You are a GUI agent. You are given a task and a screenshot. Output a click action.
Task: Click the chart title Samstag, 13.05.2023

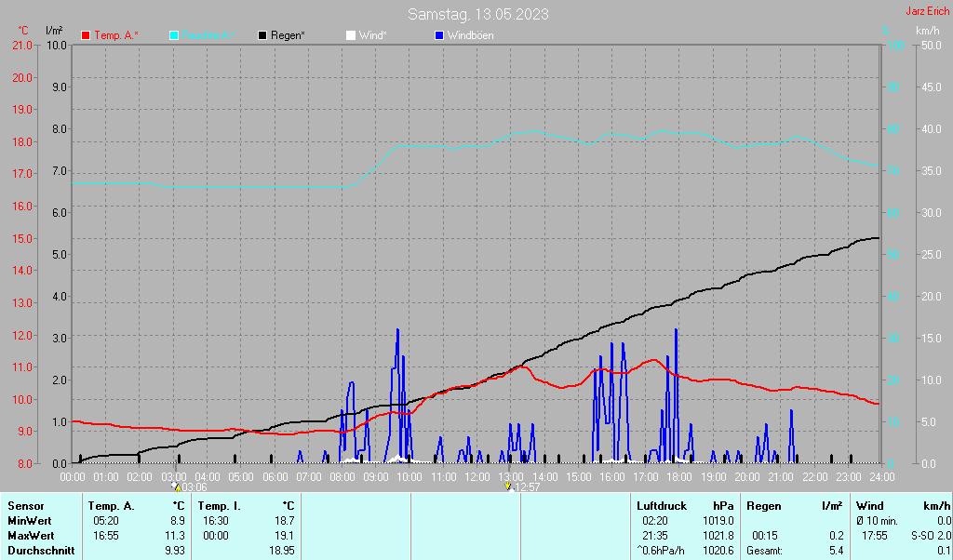[x=477, y=14]
